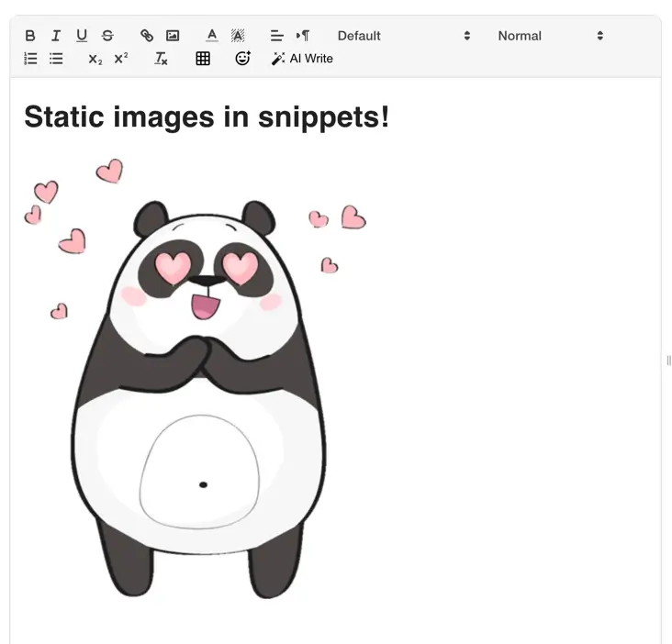The height and width of the screenshot is (644, 672).
Task: Apply subscript formatting
Action: 95,59
